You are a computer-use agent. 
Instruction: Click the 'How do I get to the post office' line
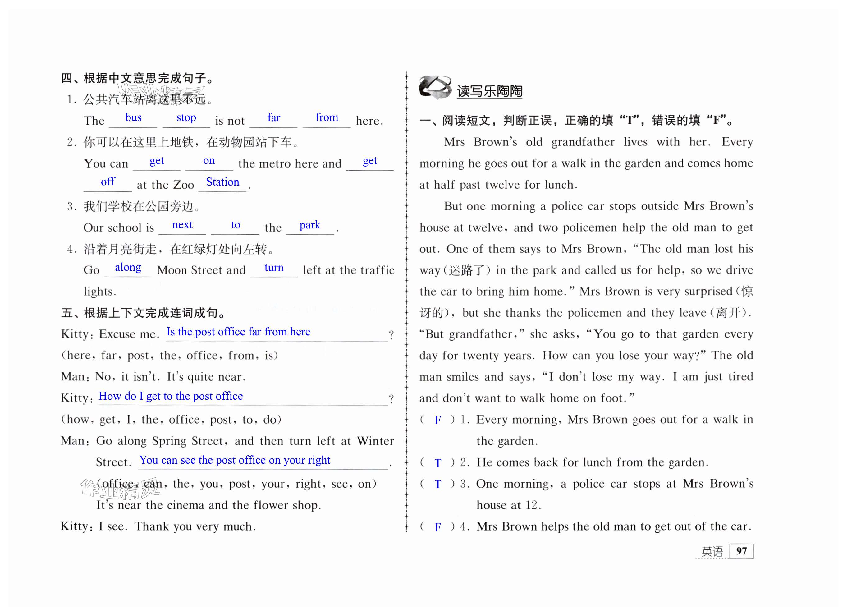click(x=171, y=396)
